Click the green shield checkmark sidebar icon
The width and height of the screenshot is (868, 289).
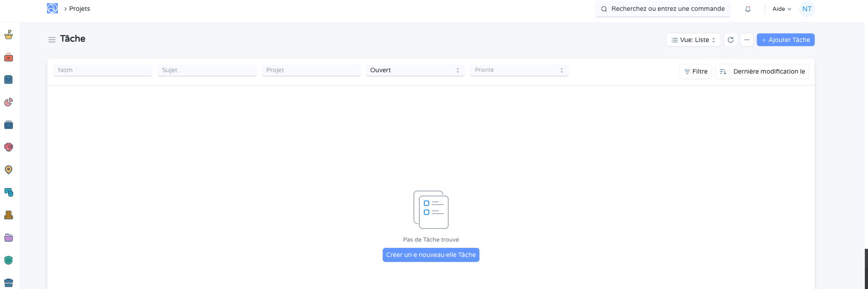click(x=9, y=260)
